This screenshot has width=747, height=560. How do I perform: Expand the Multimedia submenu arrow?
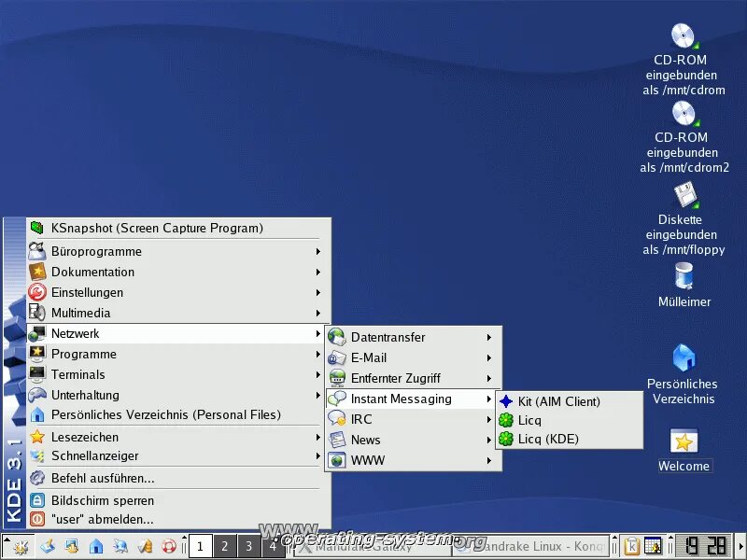click(x=317, y=313)
